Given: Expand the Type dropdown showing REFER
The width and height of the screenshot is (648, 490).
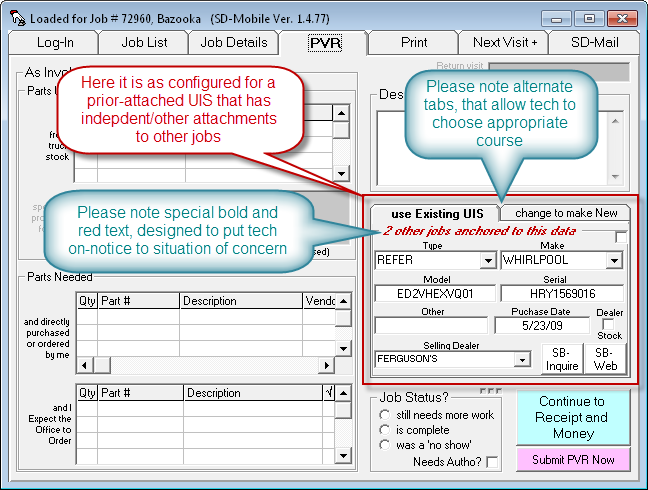Looking at the screenshot, I should tap(488, 260).
